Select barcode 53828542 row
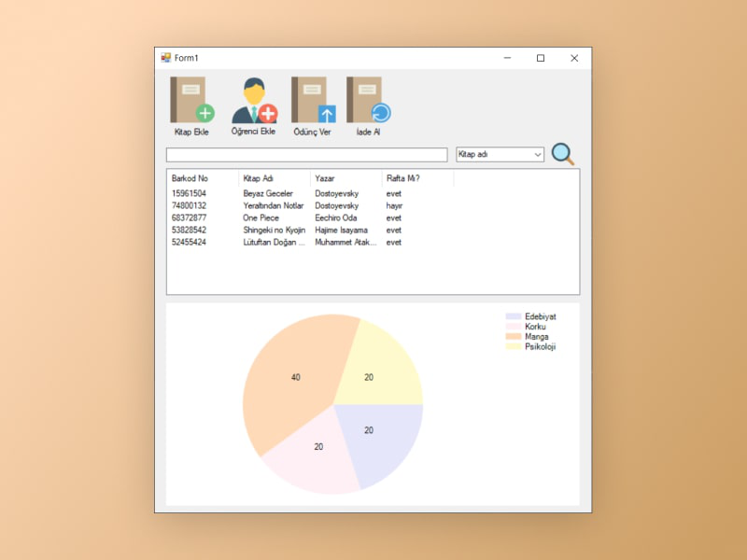Image resolution: width=747 pixels, height=560 pixels. (x=190, y=230)
